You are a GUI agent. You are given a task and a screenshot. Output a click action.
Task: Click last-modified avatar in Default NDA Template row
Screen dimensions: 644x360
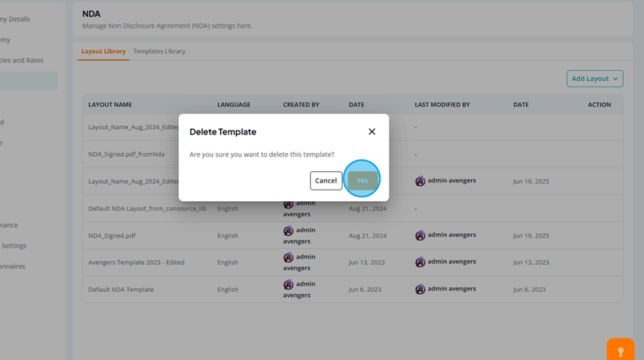(x=420, y=289)
